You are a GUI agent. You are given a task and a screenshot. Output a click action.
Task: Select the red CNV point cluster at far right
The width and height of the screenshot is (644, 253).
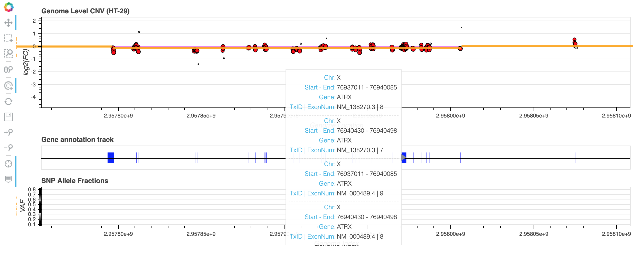575,43
